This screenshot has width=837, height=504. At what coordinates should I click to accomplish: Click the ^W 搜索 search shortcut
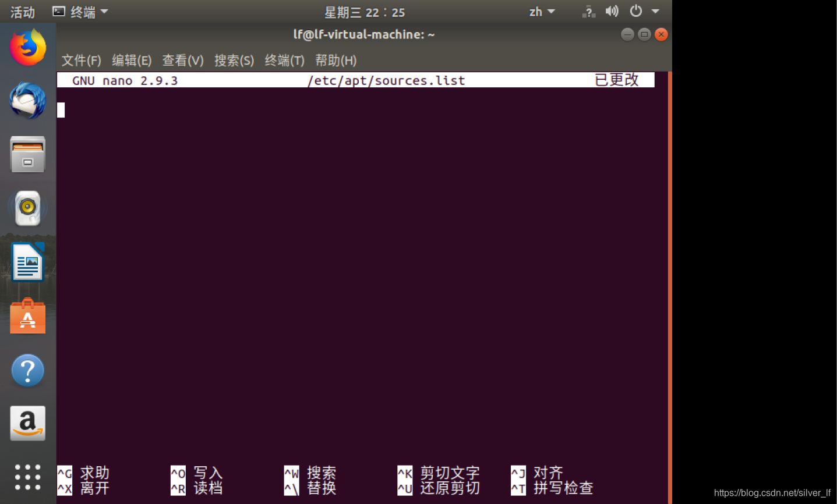point(310,473)
